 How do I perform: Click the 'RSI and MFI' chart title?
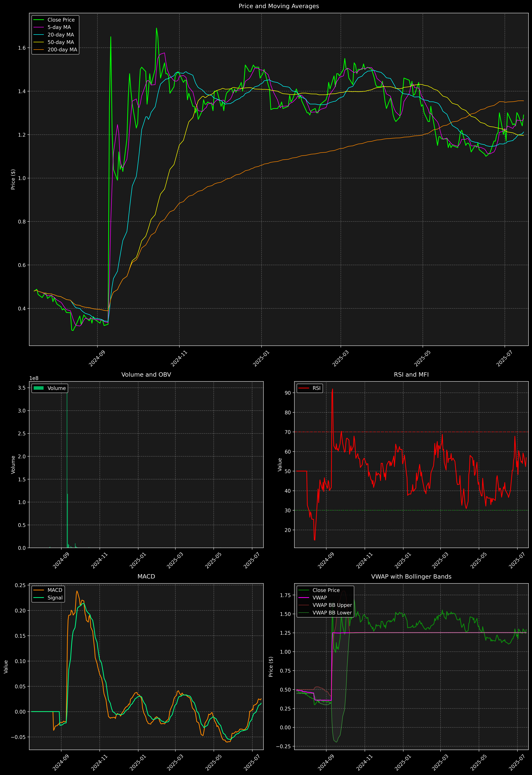pyautogui.click(x=411, y=374)
